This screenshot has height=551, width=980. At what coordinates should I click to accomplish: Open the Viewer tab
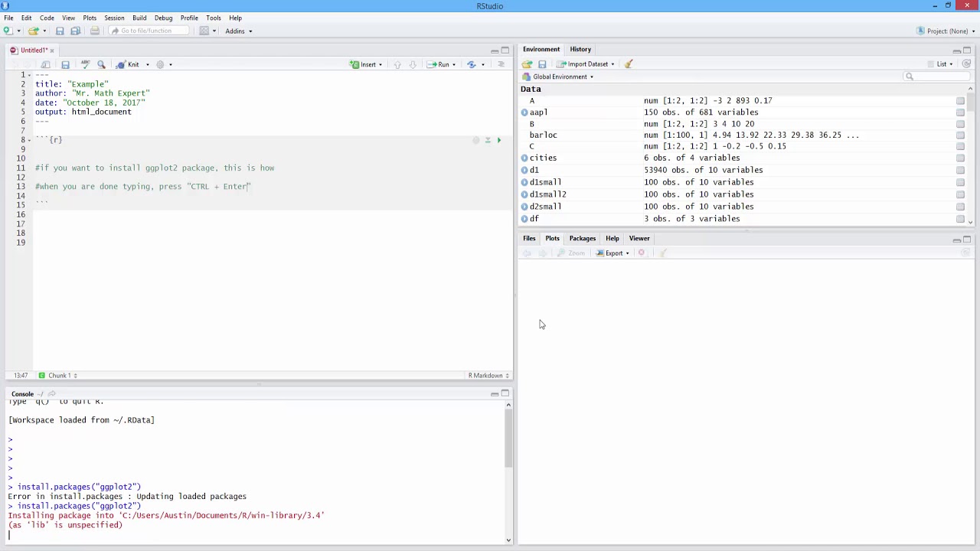(x=639, y=238)
